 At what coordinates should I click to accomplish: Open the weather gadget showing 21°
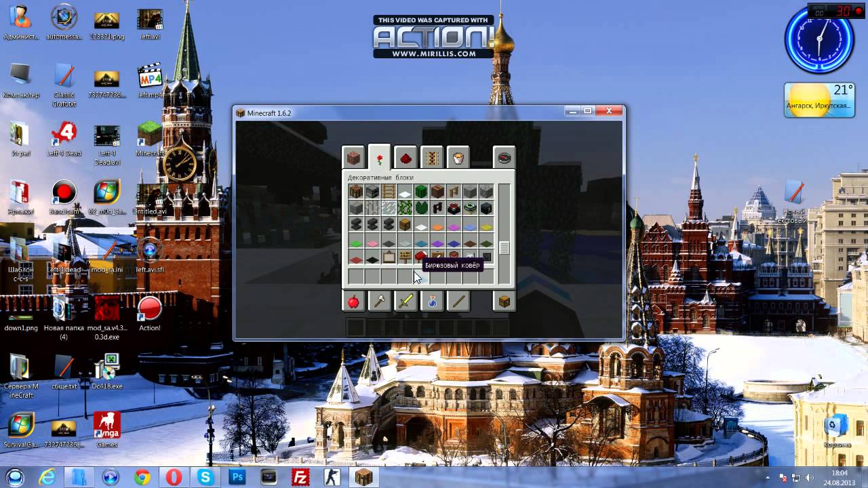[x=819, y=100]
